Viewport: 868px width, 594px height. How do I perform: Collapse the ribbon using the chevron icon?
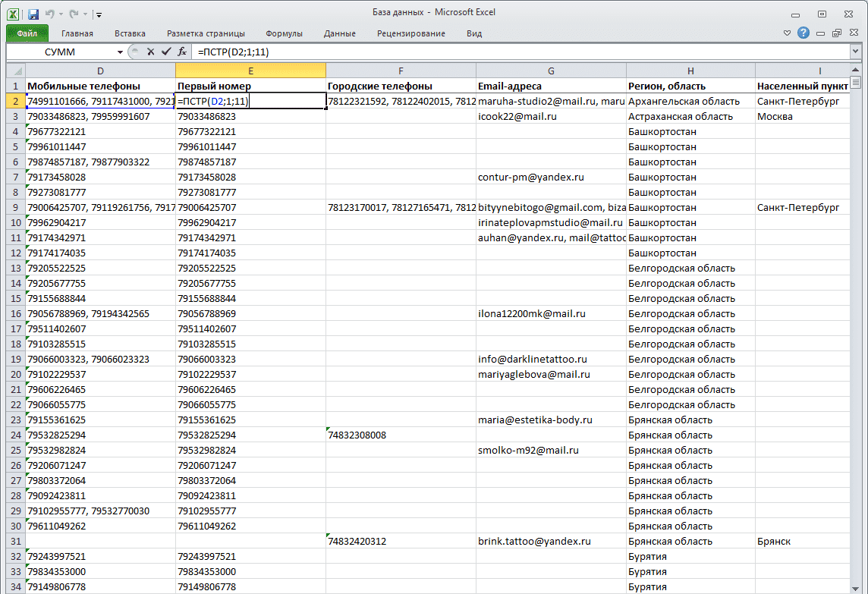click(x=787, y=33)
